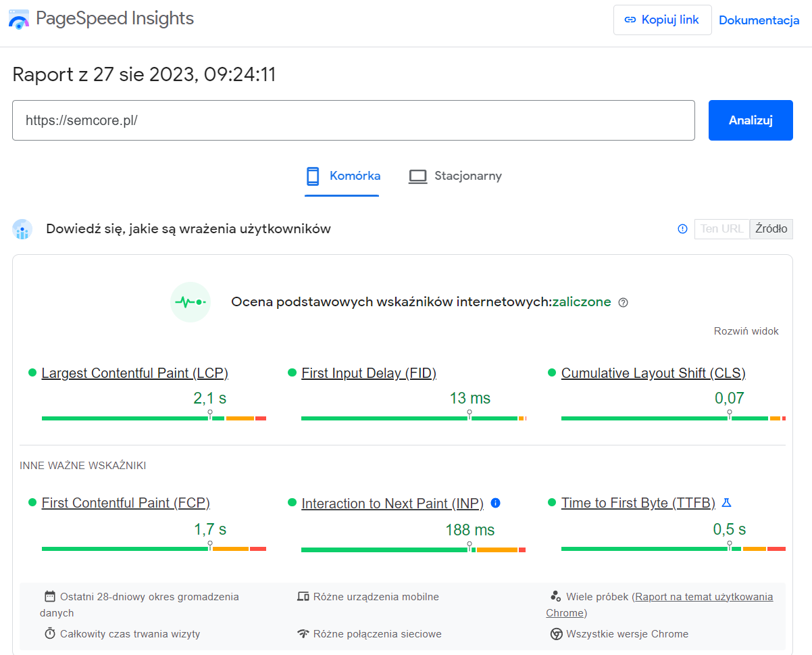Viewport: 812px width, 655px height.
Task: Select the Komórka mobile tab
Action: 342,176
